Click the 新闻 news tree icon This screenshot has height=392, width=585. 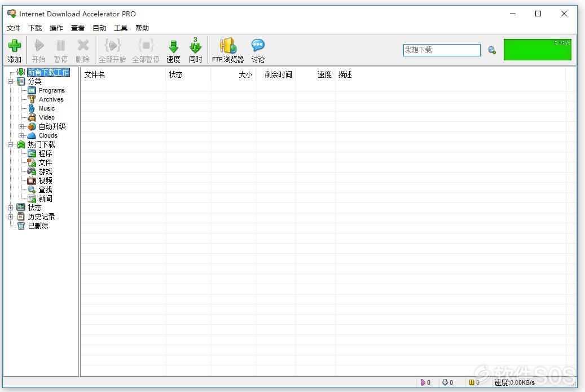point(32,199)
